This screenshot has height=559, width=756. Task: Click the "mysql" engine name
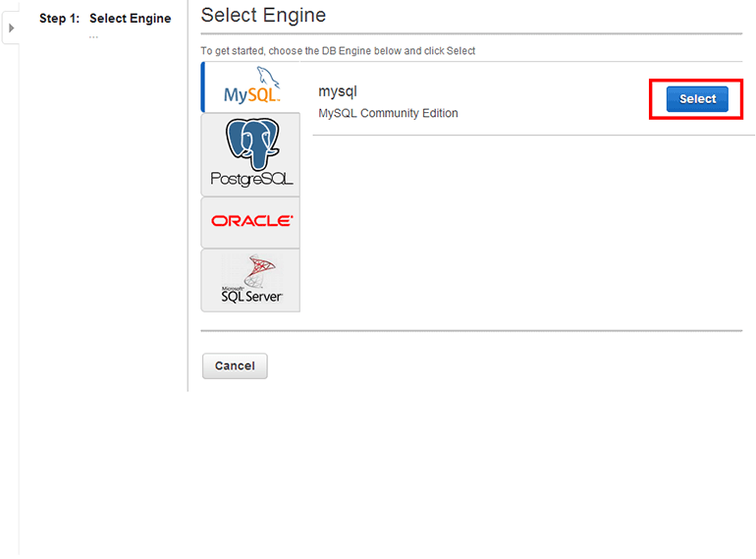pyautogui.click(x=337, y=91)
